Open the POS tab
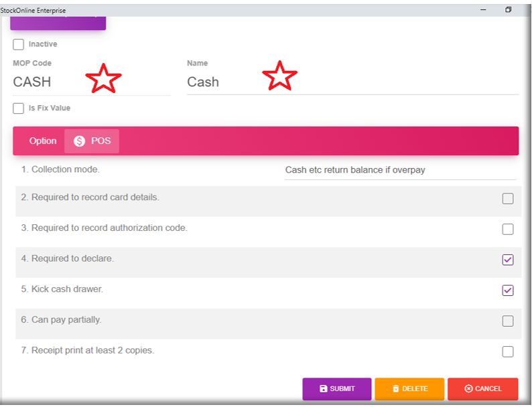 click(x=92, y=141)
